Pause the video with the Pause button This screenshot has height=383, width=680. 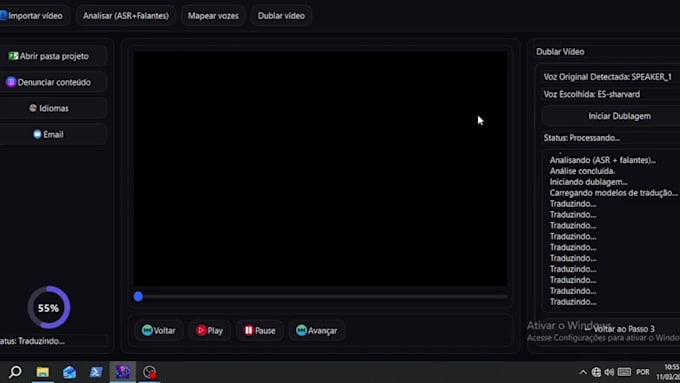click(259, 331)
